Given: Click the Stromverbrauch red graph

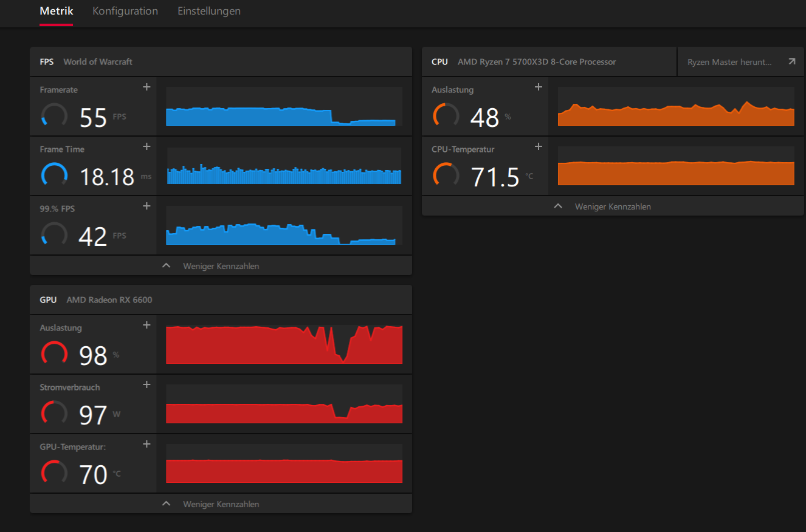Looking at the screenshot, I should pyautogui.click(x=284, y=404).
